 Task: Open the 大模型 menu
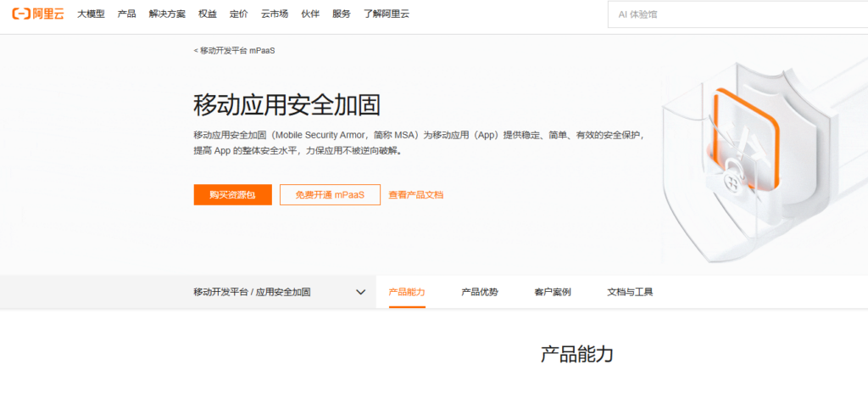coord(91,14)
